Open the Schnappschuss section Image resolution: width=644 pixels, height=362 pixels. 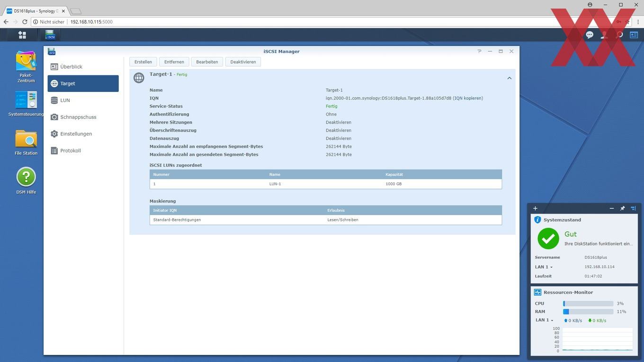click(83, 117)
